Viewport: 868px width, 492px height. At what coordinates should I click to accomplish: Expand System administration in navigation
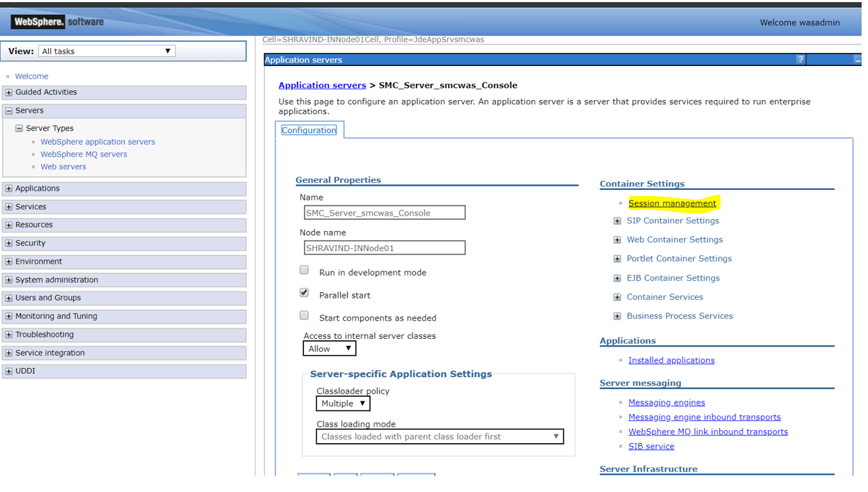9,280
